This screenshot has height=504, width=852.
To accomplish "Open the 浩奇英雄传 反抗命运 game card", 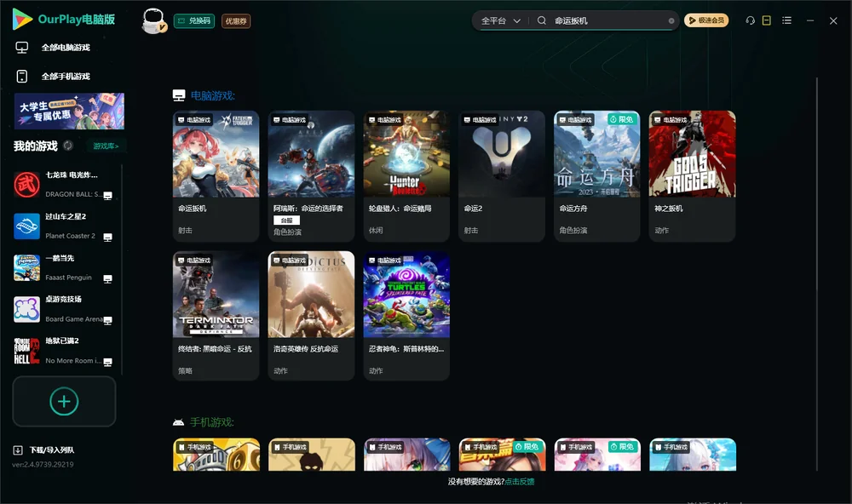I will [x=311, y=316].
